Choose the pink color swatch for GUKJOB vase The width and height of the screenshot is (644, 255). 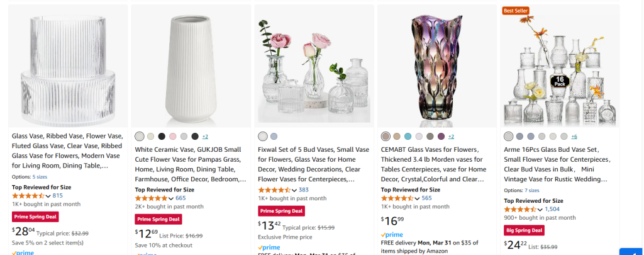[173, 136]
